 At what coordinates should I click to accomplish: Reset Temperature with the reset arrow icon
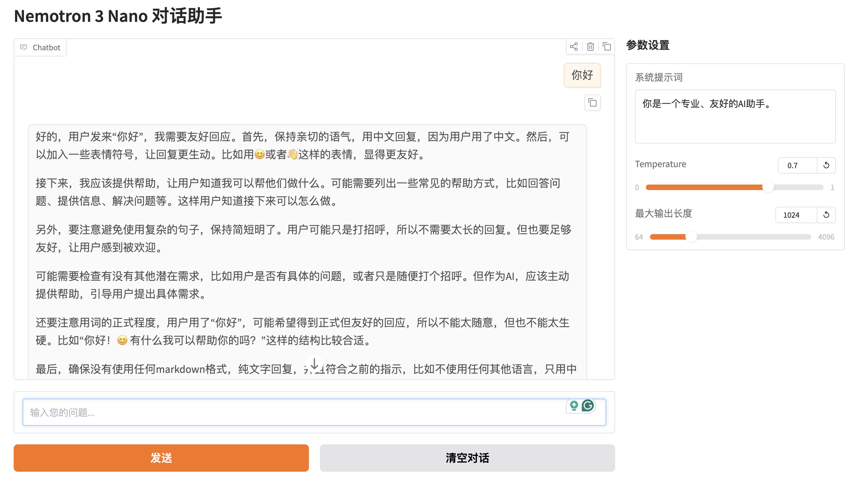[826, 165]
